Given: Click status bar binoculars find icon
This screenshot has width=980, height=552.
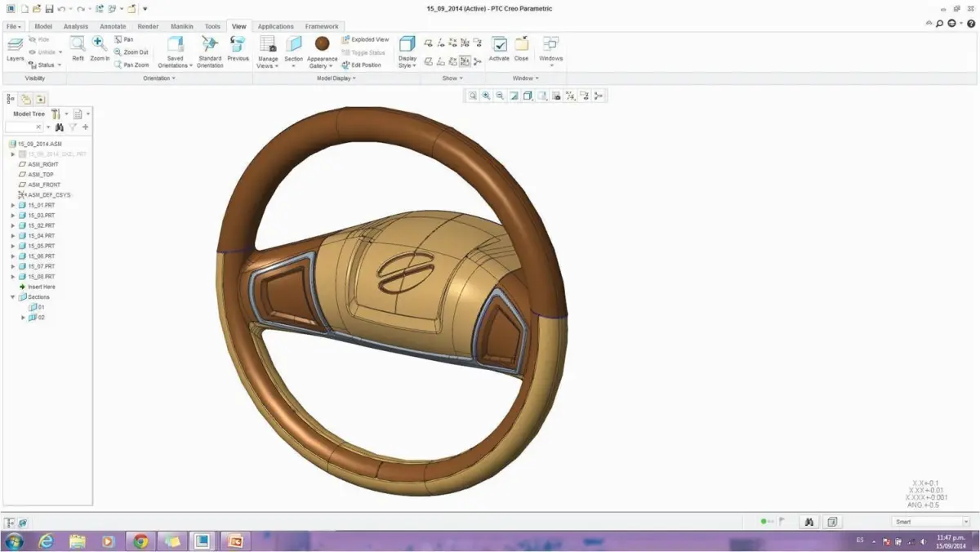Looking at the screenshot, I should (x=809, y=521).
